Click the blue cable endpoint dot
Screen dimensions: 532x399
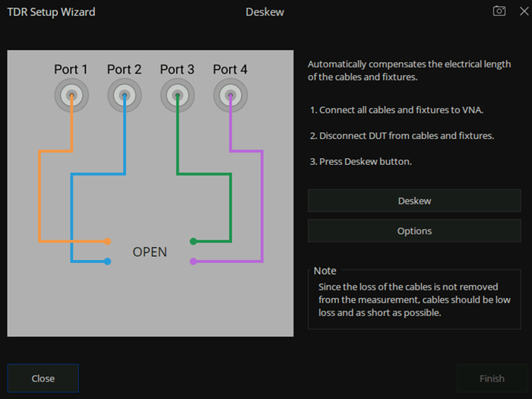click(107, 261)
